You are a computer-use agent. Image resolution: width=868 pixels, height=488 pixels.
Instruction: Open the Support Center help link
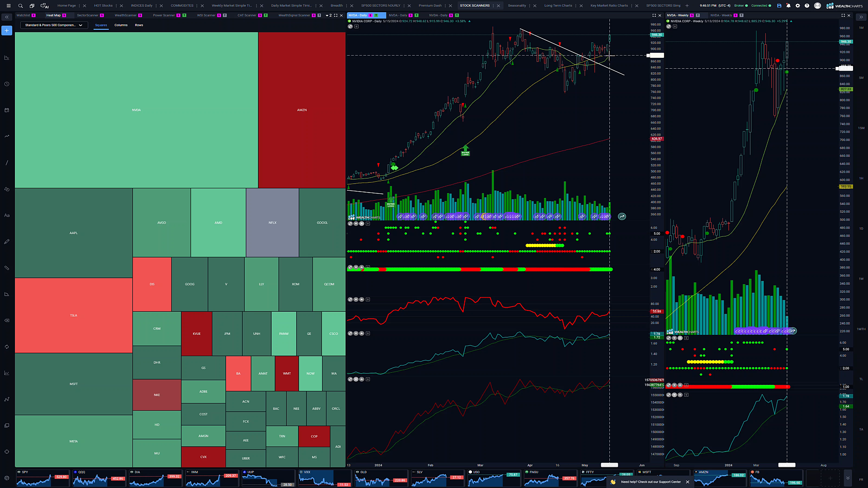[651, 482]
